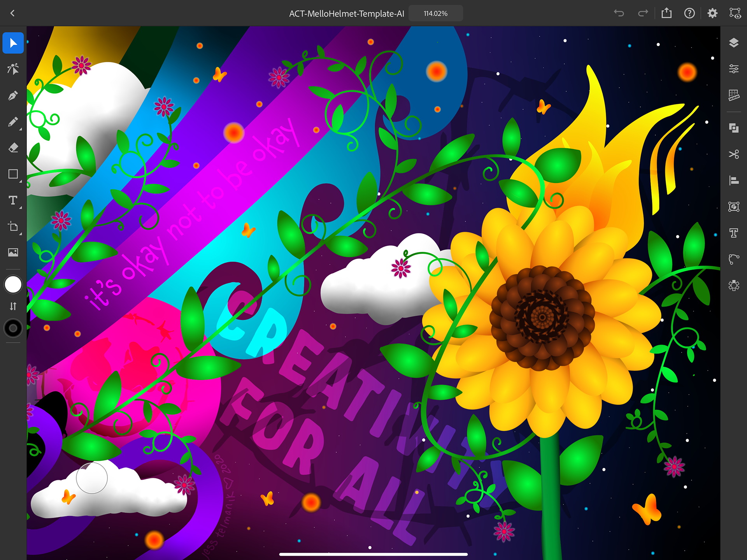Viewport: 747px width, 560px height.
Task: Open the Path panel
Action: pos(734,259)
